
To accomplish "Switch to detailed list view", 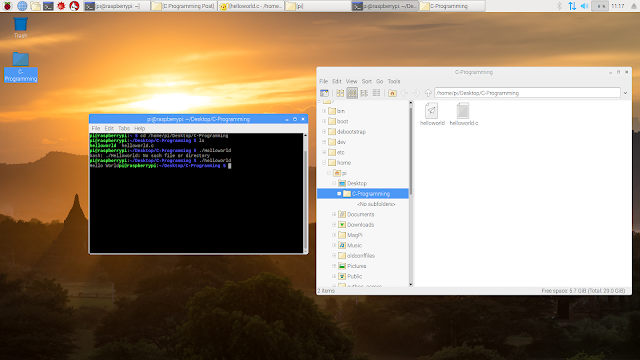I will [376, 93].
